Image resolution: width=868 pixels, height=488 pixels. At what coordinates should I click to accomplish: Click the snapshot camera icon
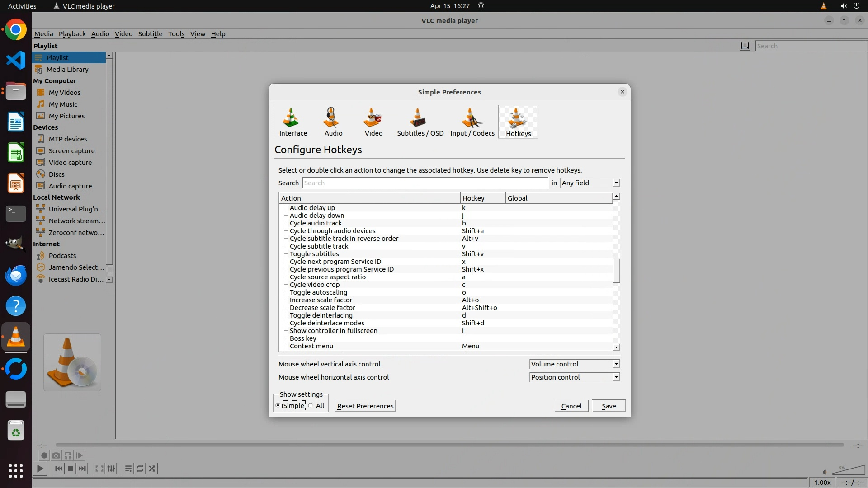[x=56, y=455]
